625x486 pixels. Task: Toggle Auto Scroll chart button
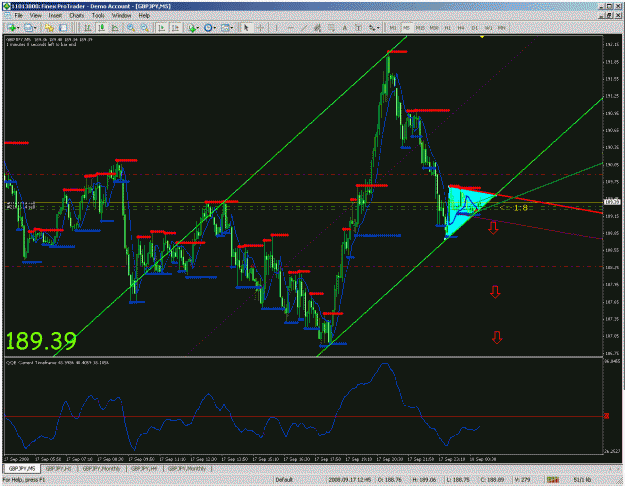coord(161,28)
